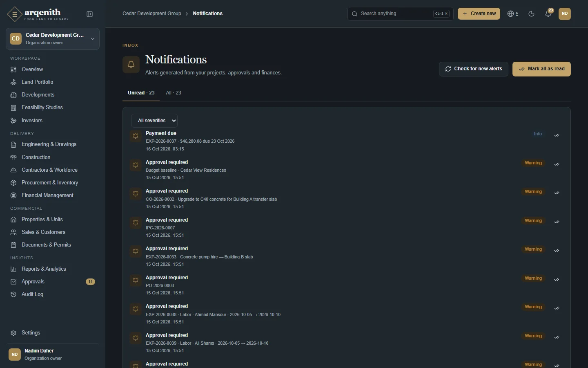Image resolution: width=588 pixels, height=368 pixels.
Task: Open Nadim Daher profile at sidebar bottom
Action: pos(53,355)
